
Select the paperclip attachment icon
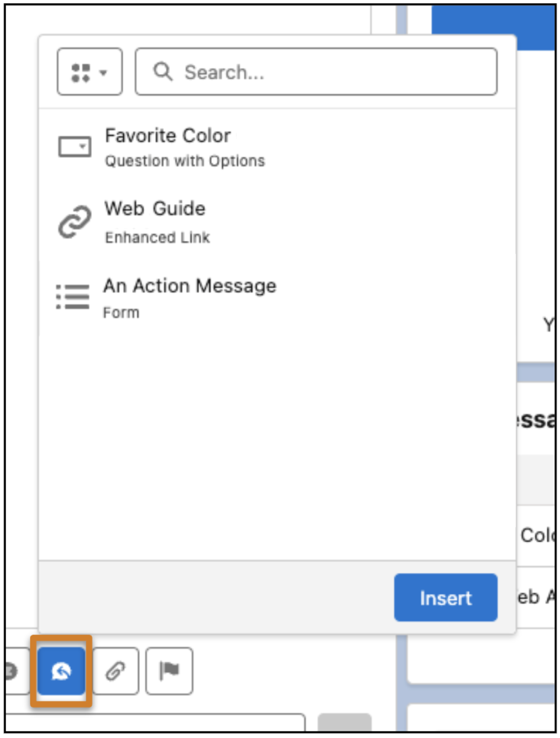click(x=116, y=670)
